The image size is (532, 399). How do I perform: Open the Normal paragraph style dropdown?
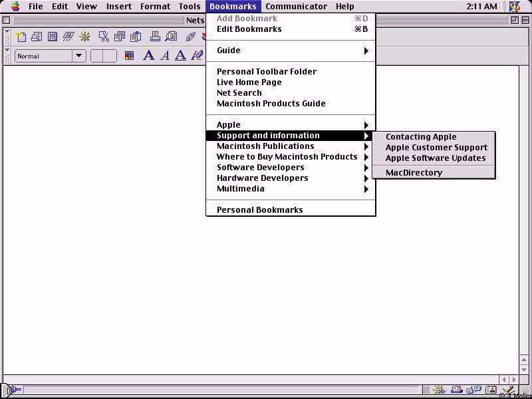(51, 56)
